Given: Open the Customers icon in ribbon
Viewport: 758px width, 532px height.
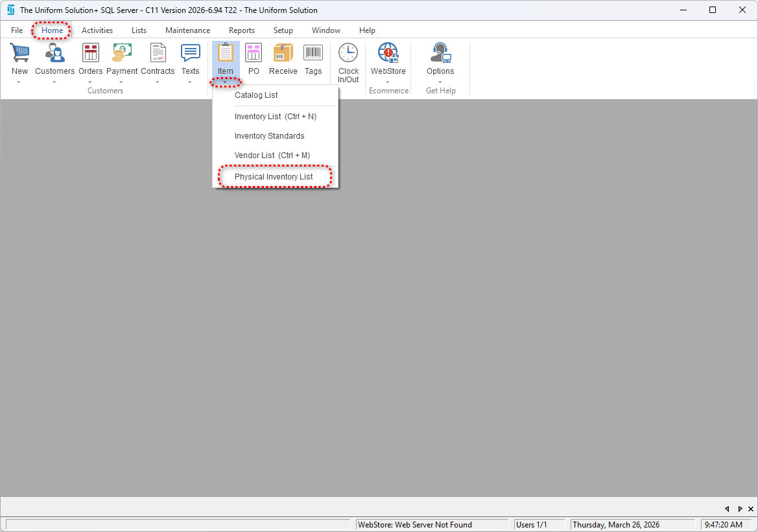Looking at the screenshot, I should [x=54, y=53].
